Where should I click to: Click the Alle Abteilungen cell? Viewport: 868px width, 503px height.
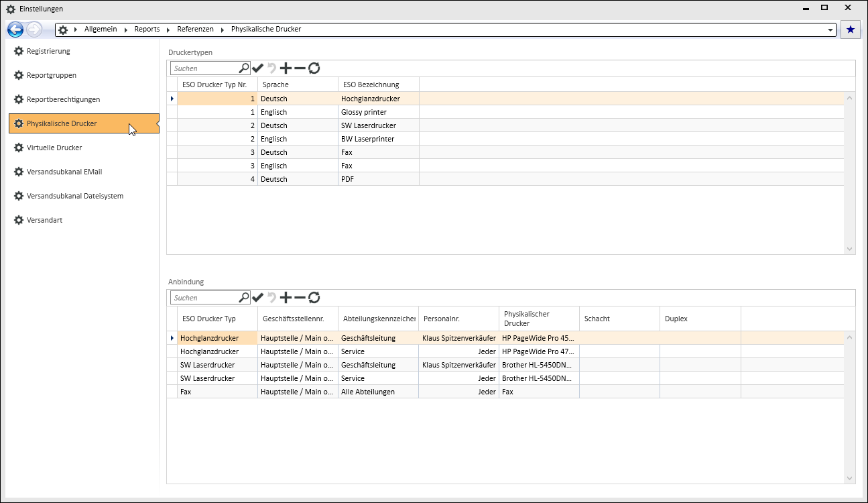click(x=379, y=392)
